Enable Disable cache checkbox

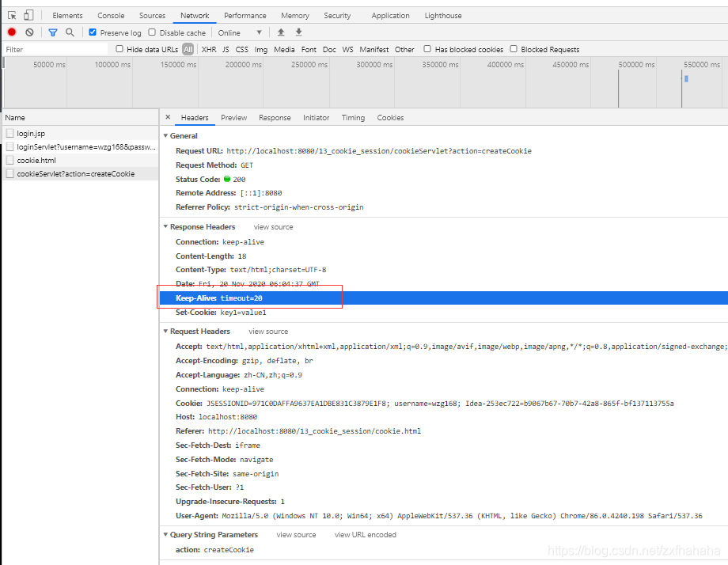pos(152,32)
